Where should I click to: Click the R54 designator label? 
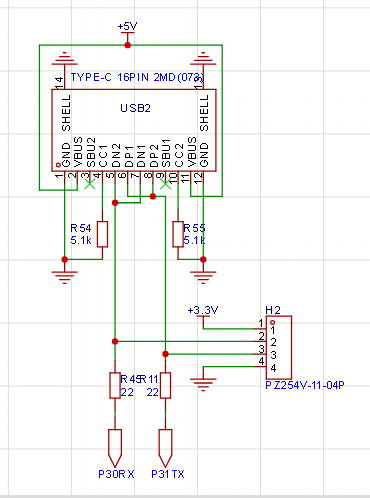pos(81,228)
